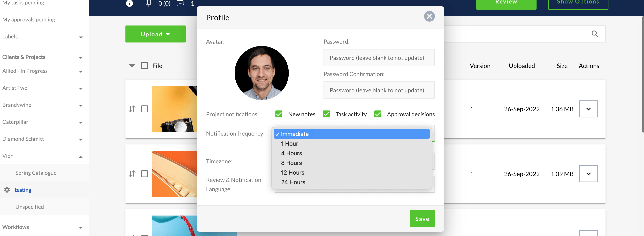The image size is (644, 236).
Task: Choose 24 Hours notification frequency
Action: point(352,182)
